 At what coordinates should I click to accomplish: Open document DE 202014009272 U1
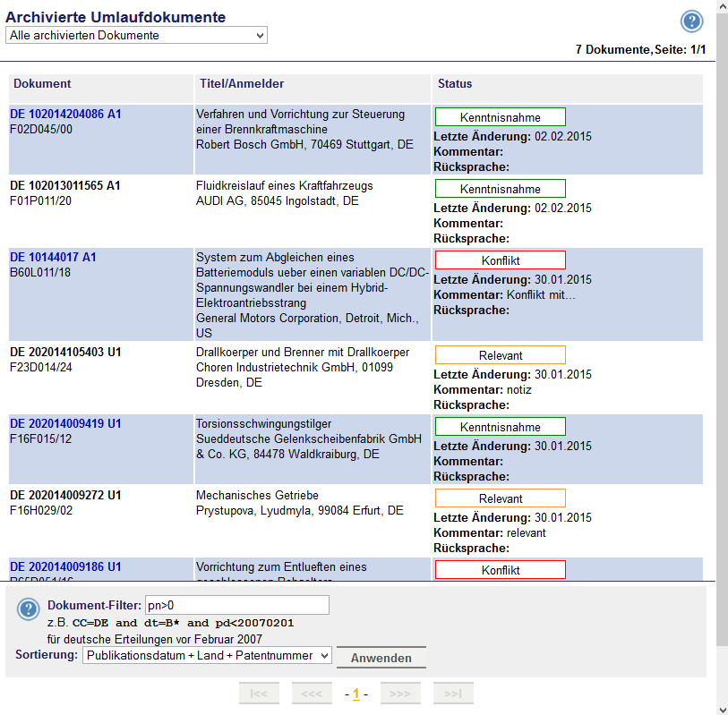[65, 495]
